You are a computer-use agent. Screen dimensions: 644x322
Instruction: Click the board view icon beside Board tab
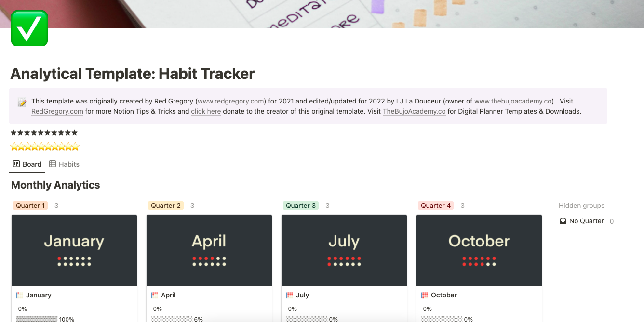click(x=16, y=164)
